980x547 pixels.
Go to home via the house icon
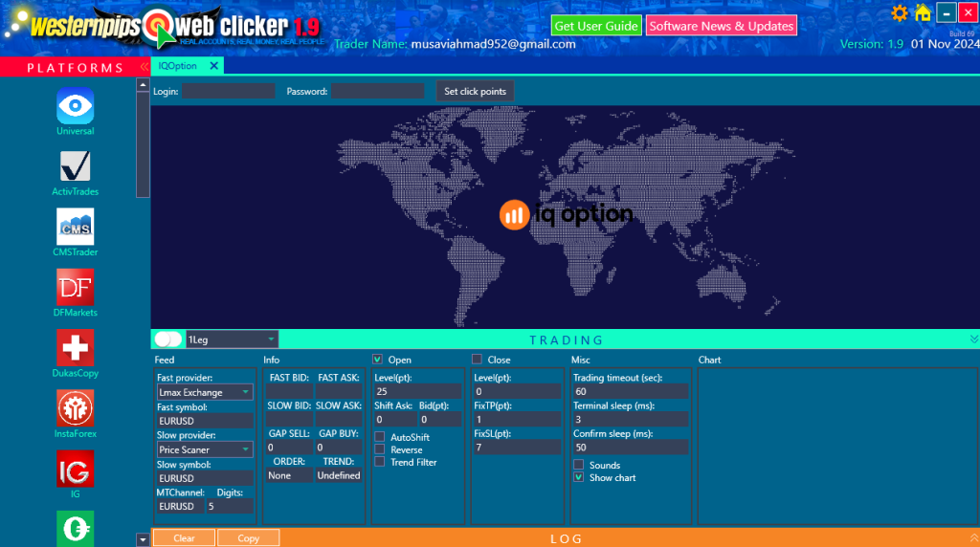tap(923, 13)
